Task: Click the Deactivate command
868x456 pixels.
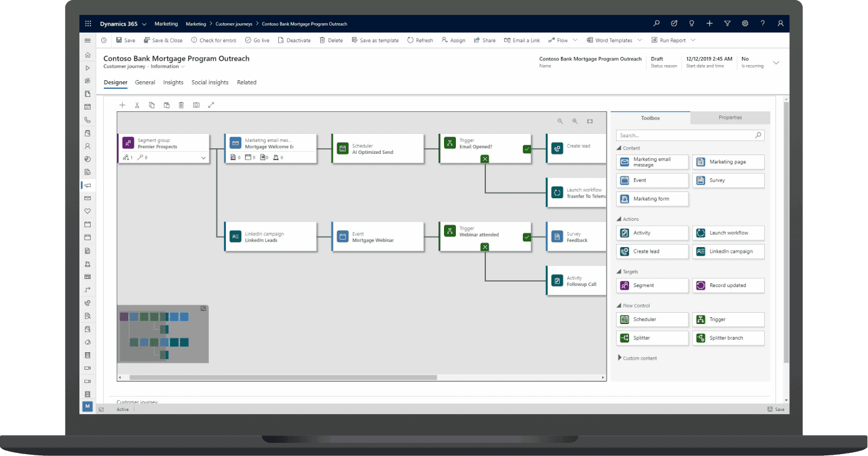Action: tap(294, 40)
